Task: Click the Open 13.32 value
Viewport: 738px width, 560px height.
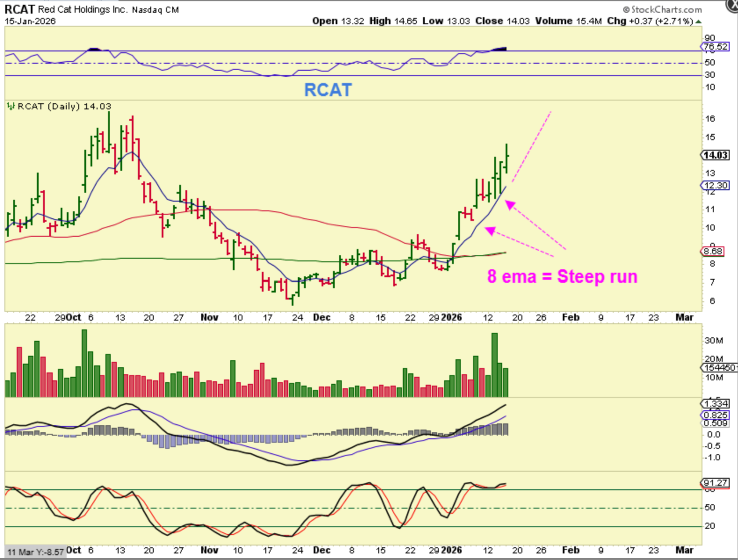Action: [x=338, y=21]
